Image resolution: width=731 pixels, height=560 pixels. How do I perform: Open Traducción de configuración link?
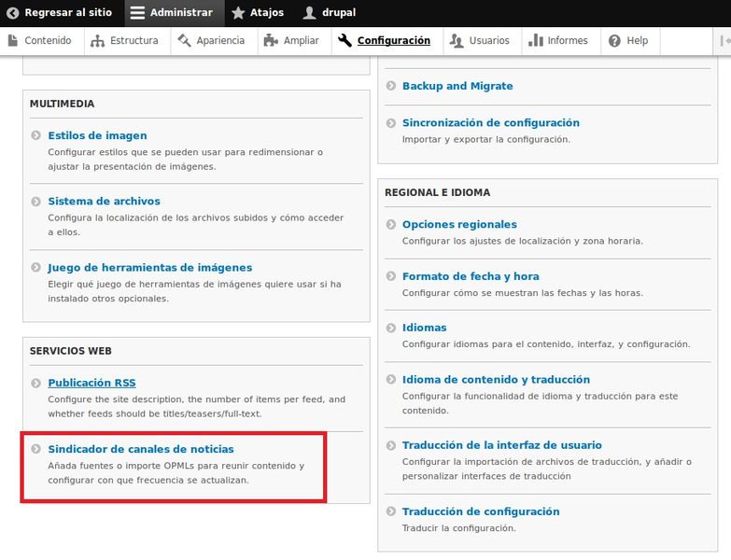[481, 511]
